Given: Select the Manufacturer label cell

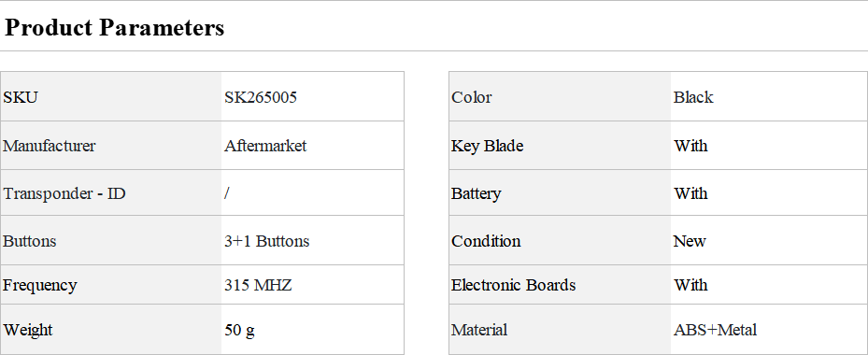Looking at the screenshot, I should (x=110, y=146).
